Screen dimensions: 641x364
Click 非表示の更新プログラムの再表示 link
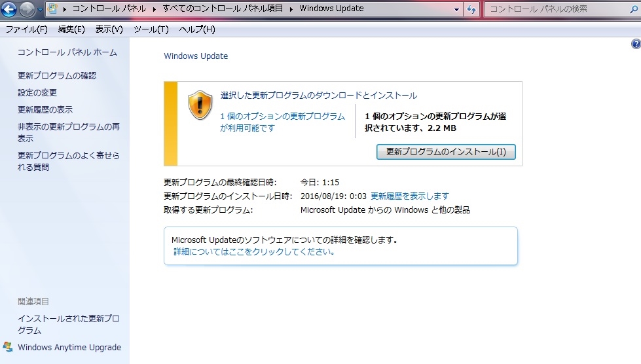68,132
